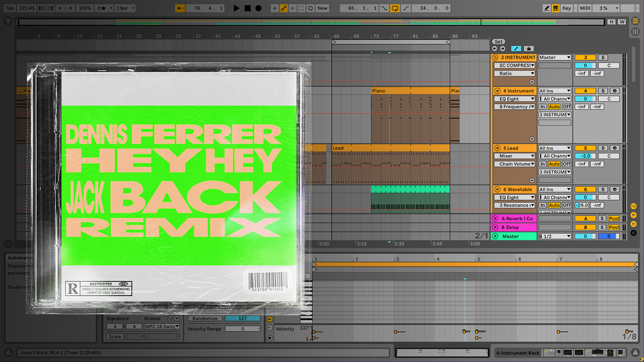
Task: Toggle the computer MIDI keyboard icon
Action: (555, 8)
